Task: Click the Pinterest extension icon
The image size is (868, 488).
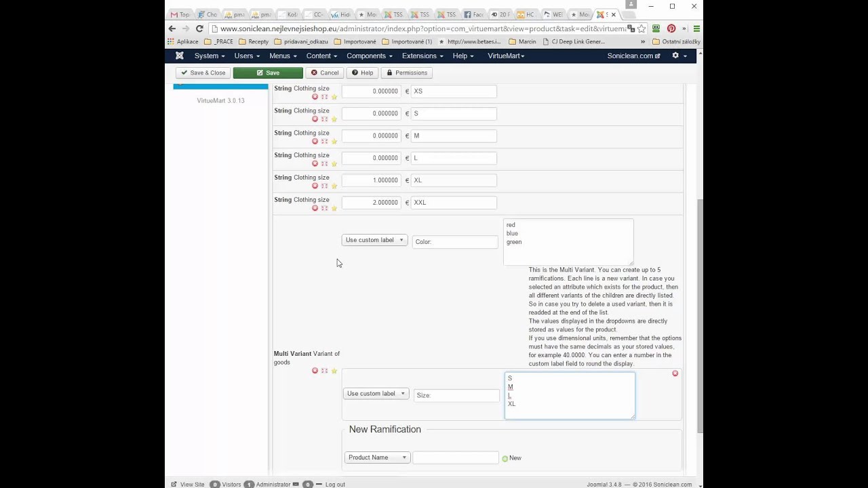Action: 671,28
